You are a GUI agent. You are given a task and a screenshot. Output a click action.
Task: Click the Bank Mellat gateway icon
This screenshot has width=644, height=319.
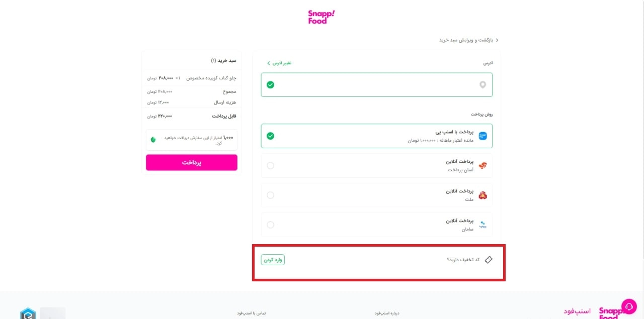pos(482,194)
